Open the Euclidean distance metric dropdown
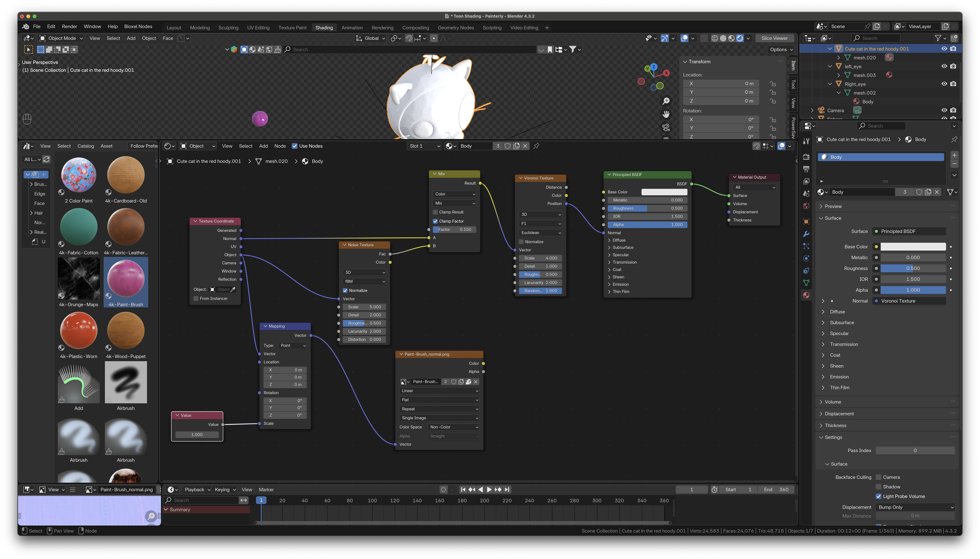This screenshot has height=559, width=980. coord(541,233)
